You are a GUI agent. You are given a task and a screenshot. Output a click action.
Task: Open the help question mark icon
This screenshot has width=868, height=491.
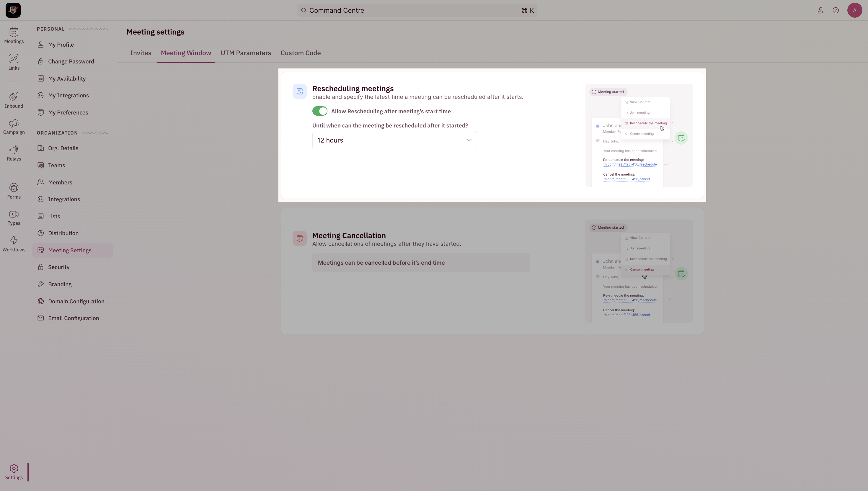[x=836, y=10]
